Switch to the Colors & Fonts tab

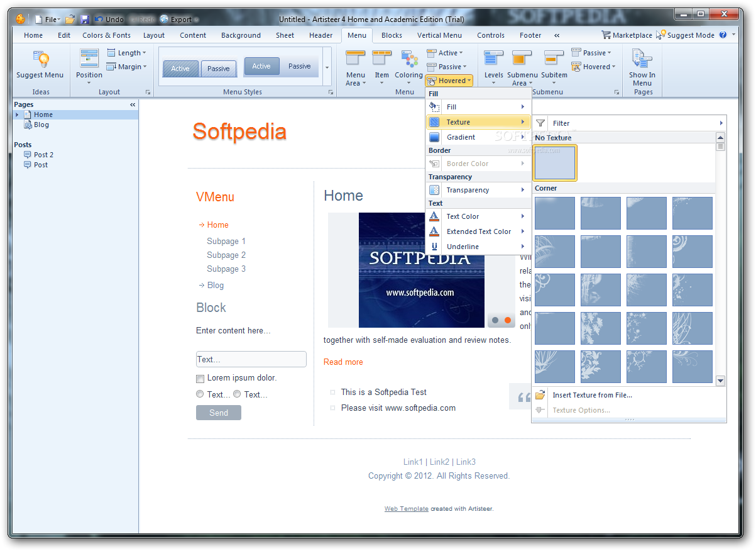pos(107,35)
